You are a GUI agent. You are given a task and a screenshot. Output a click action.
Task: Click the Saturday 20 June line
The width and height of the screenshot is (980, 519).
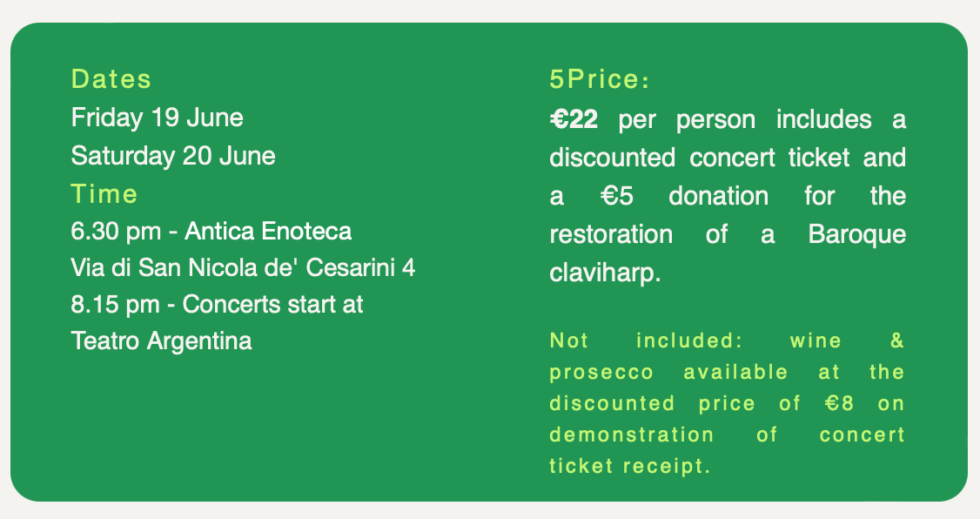[x=173, y=156]
